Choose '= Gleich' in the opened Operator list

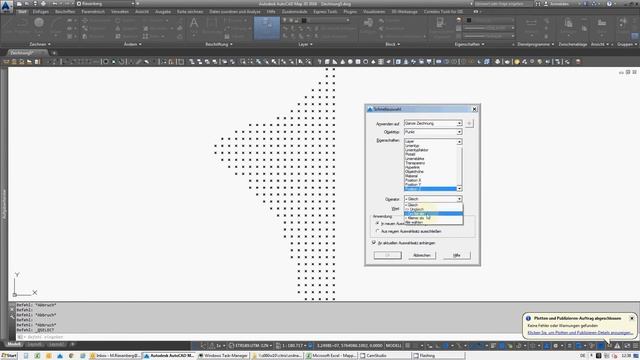point(433,204)
